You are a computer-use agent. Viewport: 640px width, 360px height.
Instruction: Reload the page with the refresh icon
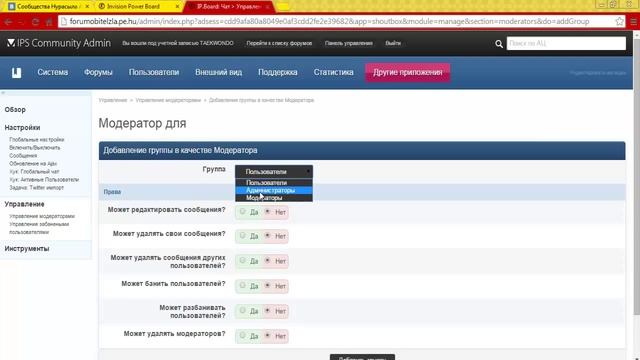coord(36,22)
